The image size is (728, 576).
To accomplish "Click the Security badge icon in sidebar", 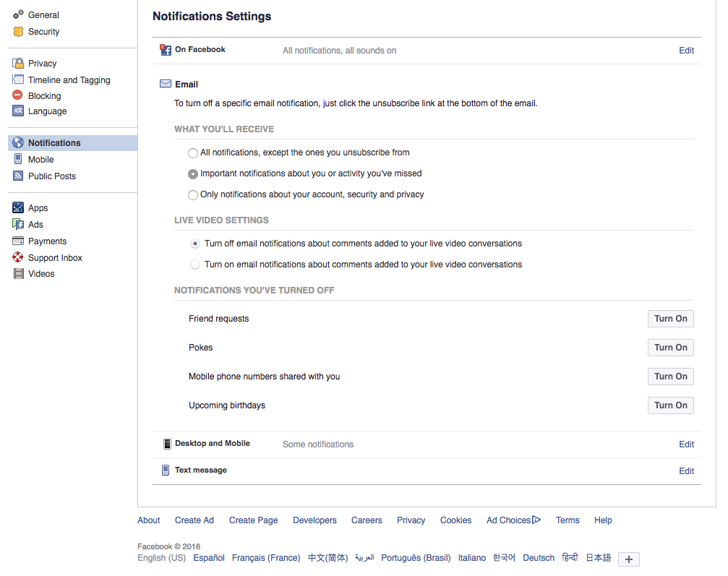I will click(x=18, y=32).
